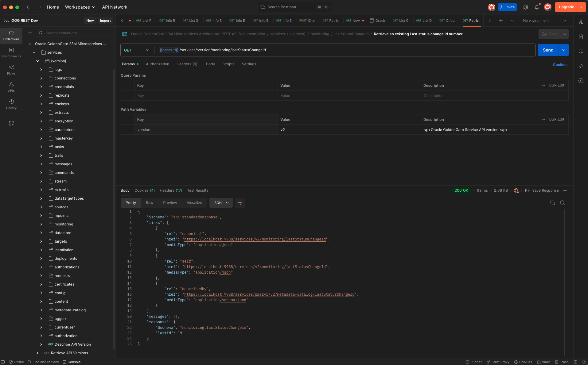Screen dimensions: 588x365
Task: Search within the response body
Action: [x=562, y=203]
